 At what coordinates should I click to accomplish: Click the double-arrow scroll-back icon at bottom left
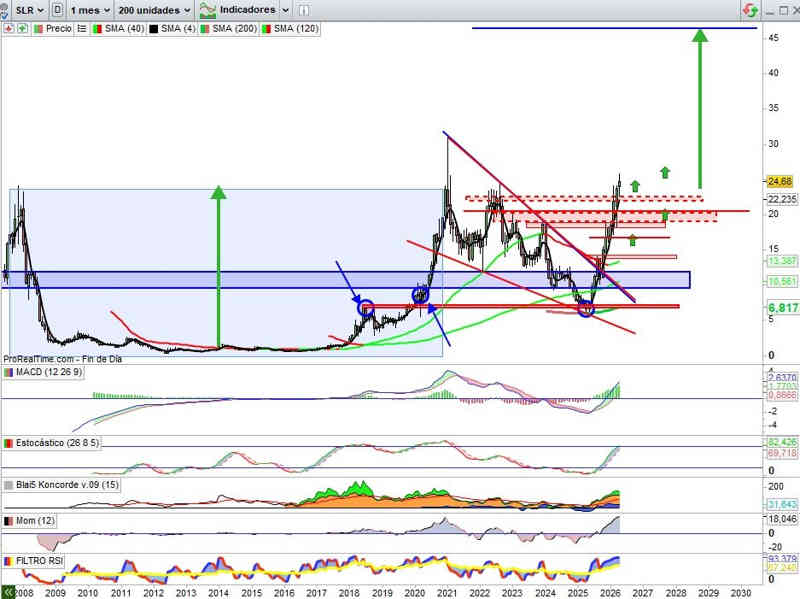coord(8,591)
